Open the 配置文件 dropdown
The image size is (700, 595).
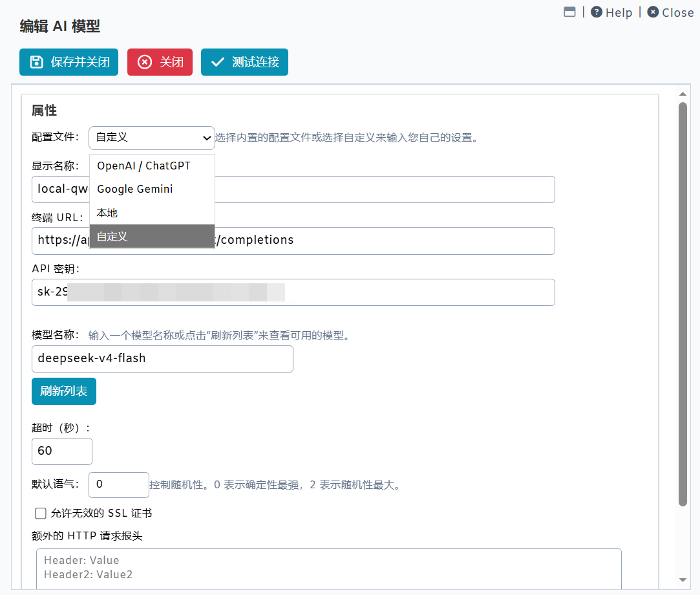coord(152,138)
